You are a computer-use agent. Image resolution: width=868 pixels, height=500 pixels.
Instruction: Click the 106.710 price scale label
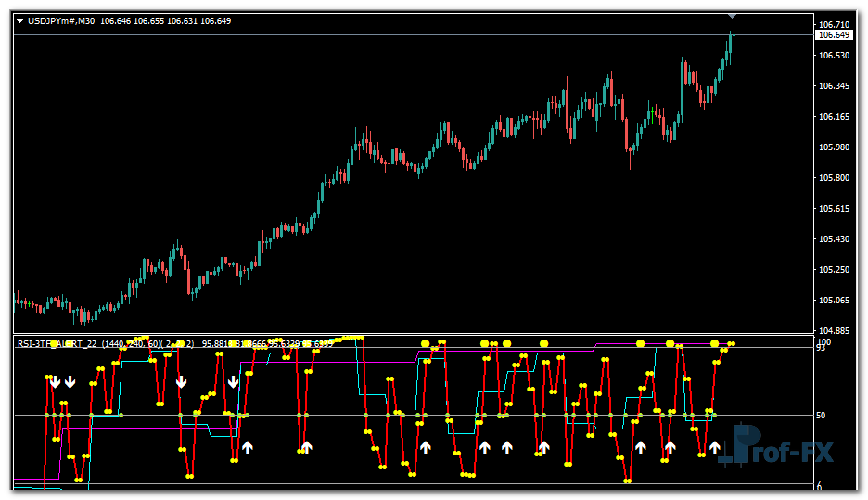point(832,24)
